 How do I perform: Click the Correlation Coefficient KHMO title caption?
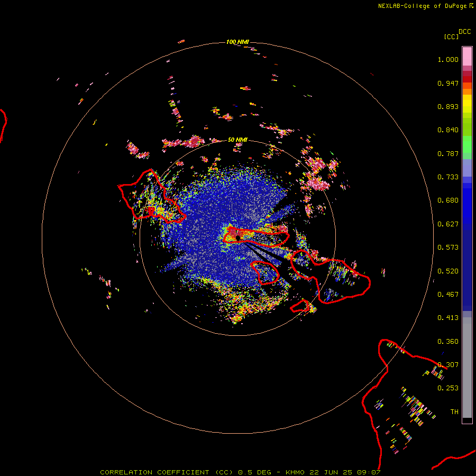pyautogui.click(x=240, y=472)
